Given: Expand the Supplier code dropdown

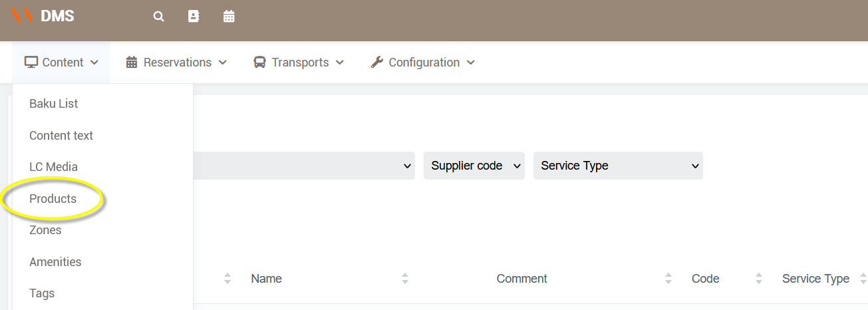Looking at the screenshot, I should point(474,166).
